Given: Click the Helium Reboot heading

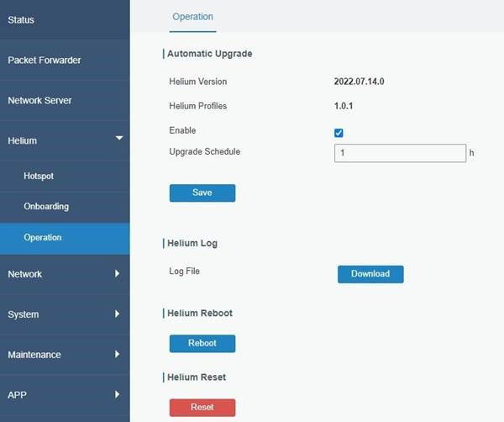Looking at the screenshot, I should pos(200,313).
